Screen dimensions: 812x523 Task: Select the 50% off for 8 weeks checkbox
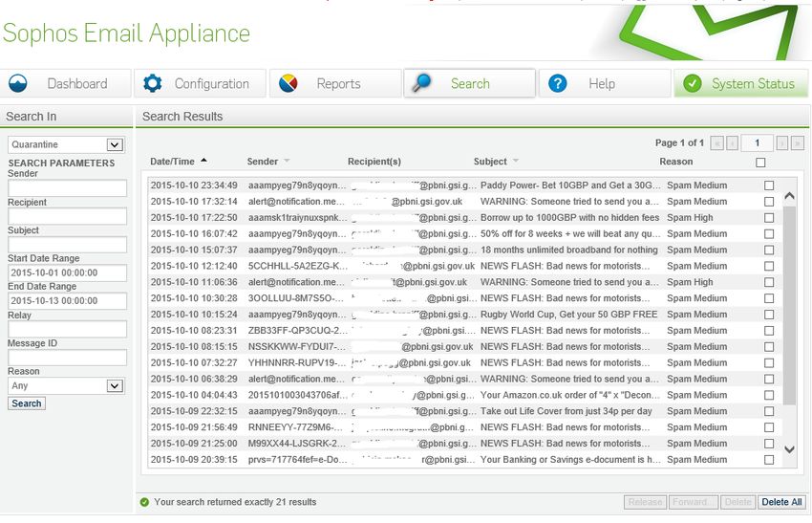click(x=769, y=233)
